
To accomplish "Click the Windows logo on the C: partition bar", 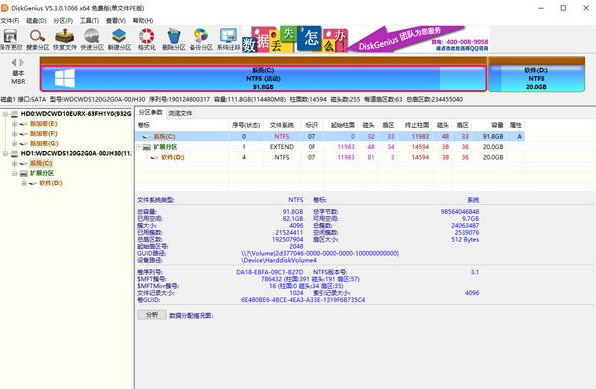I will 65,78.
